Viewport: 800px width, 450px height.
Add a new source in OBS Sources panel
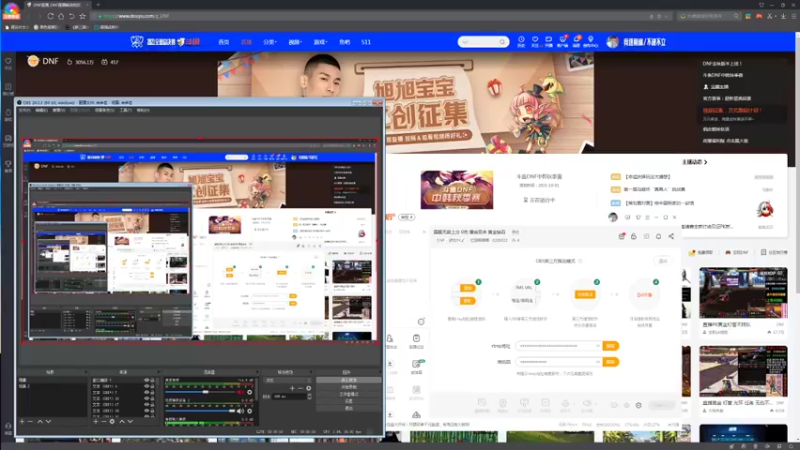[x=95, y=421]
